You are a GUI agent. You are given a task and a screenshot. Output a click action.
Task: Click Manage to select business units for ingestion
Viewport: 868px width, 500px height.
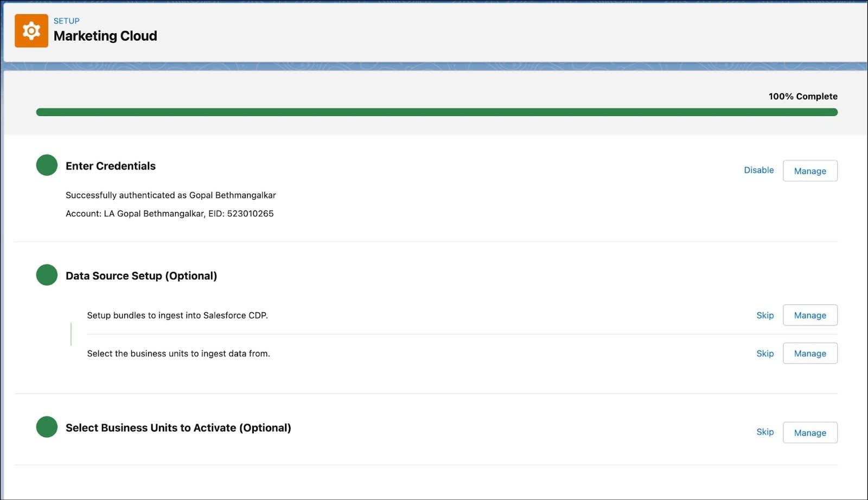810,353
